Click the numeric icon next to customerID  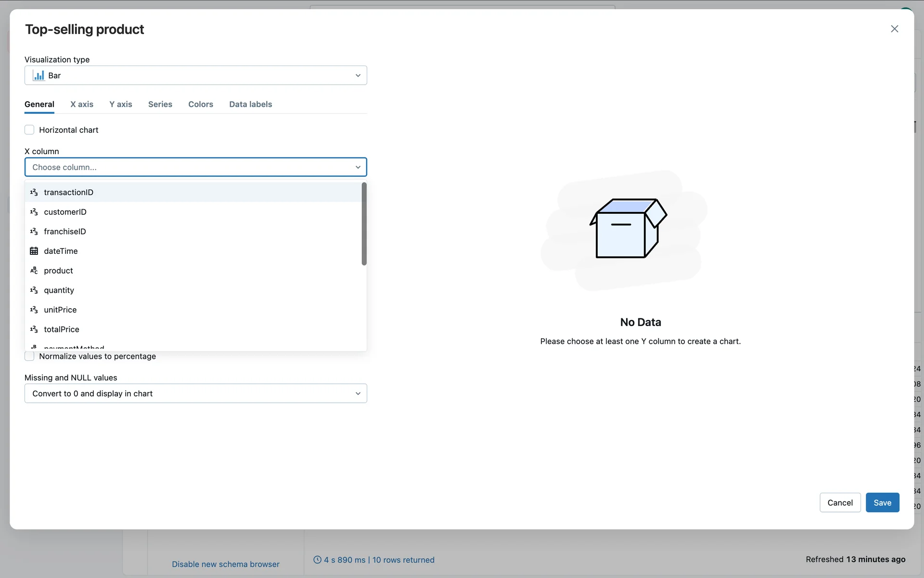click(x=34, y=212)
